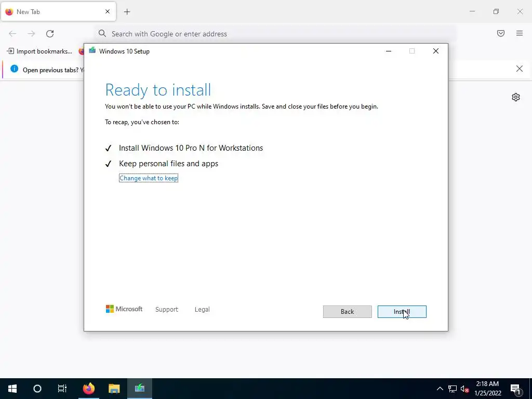This screenshot has width=532, height=399.
Task: Open the Change what to keep link
Action: (149, 178)
